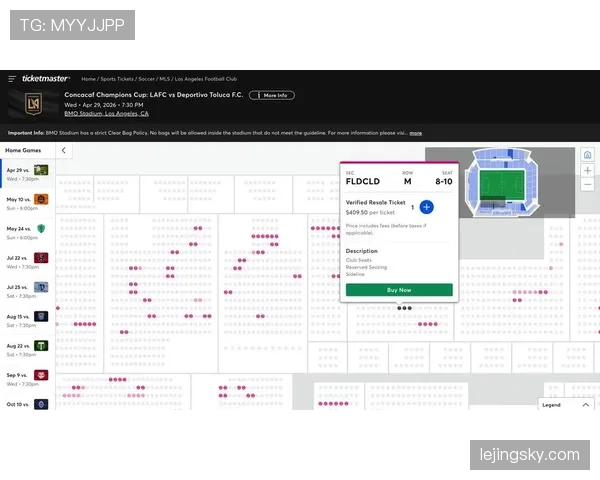Select the Jul 25 home game
This screenshot has height=480, width=600.
pos(28,291)
